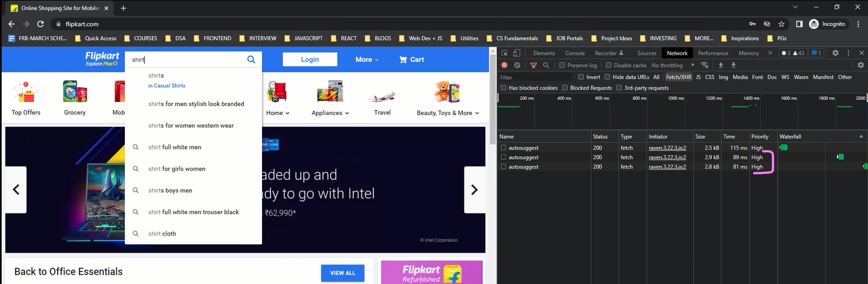Expand the Appliances category dropdown
The width and height of the screenshot is (868, 284).
330,113
